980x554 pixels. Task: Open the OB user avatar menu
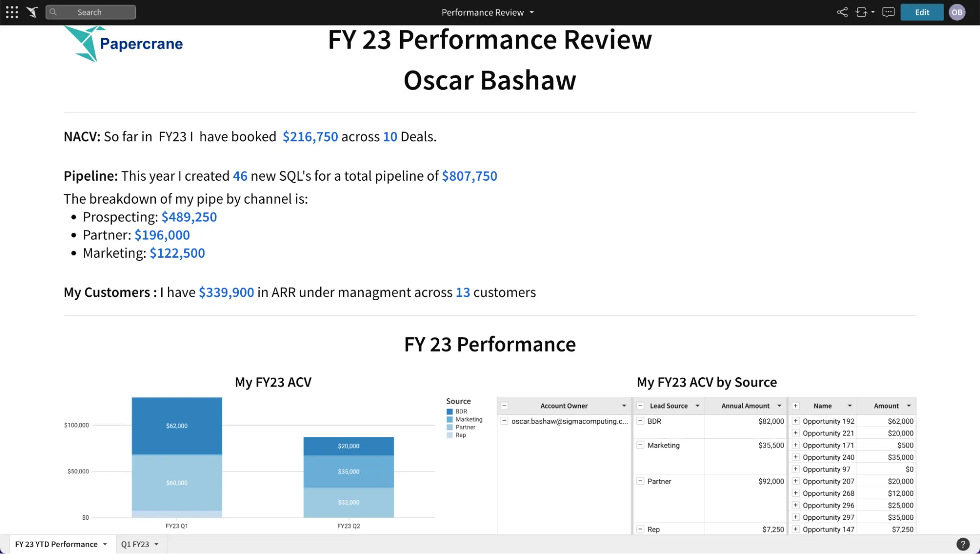coord(957,12)
